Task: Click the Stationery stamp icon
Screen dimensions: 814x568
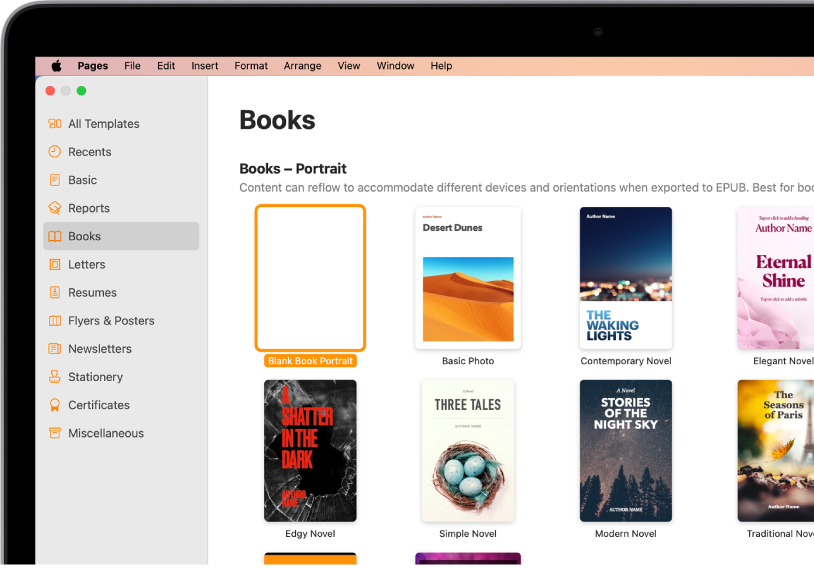Action: pyautogui.click(x=55, y=377)
